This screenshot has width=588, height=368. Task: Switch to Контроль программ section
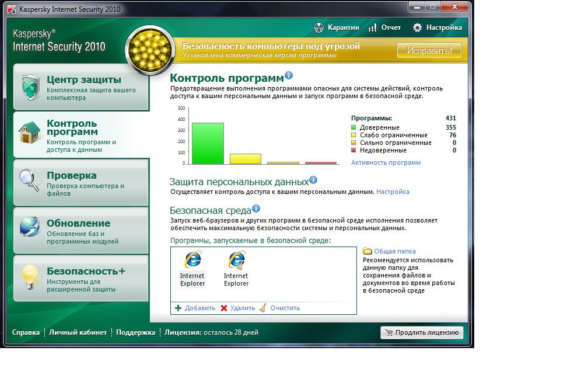(81, 134)
